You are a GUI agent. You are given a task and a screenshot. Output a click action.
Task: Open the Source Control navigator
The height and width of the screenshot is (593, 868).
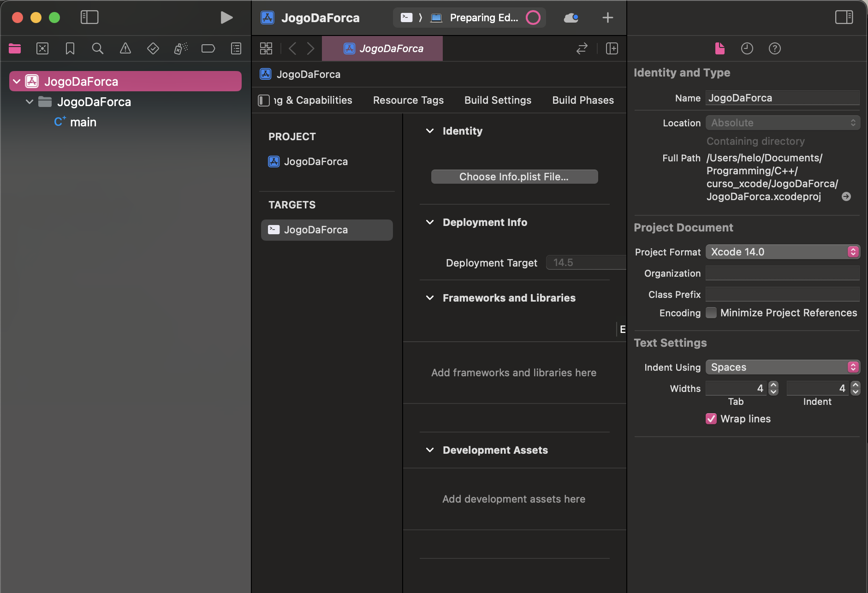click(42, 48)
